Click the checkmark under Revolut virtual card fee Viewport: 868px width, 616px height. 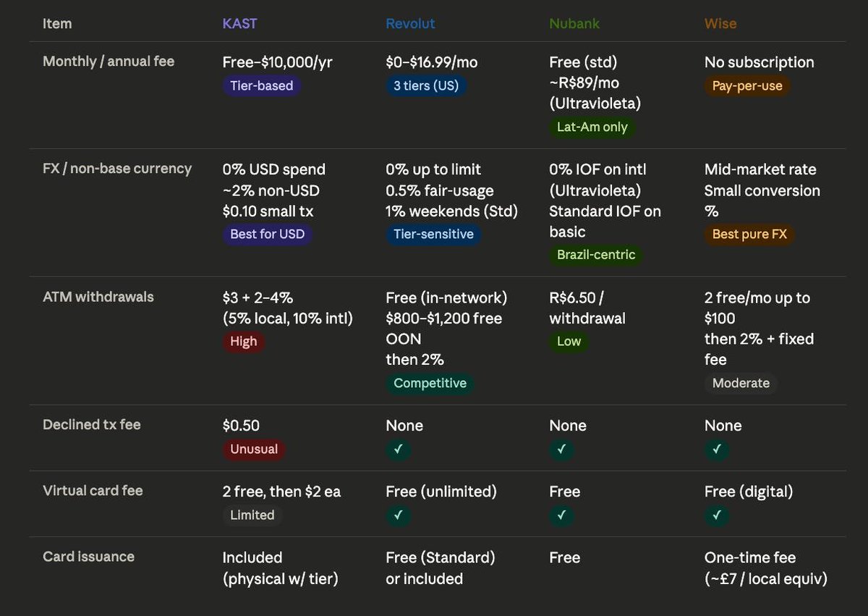399,515
